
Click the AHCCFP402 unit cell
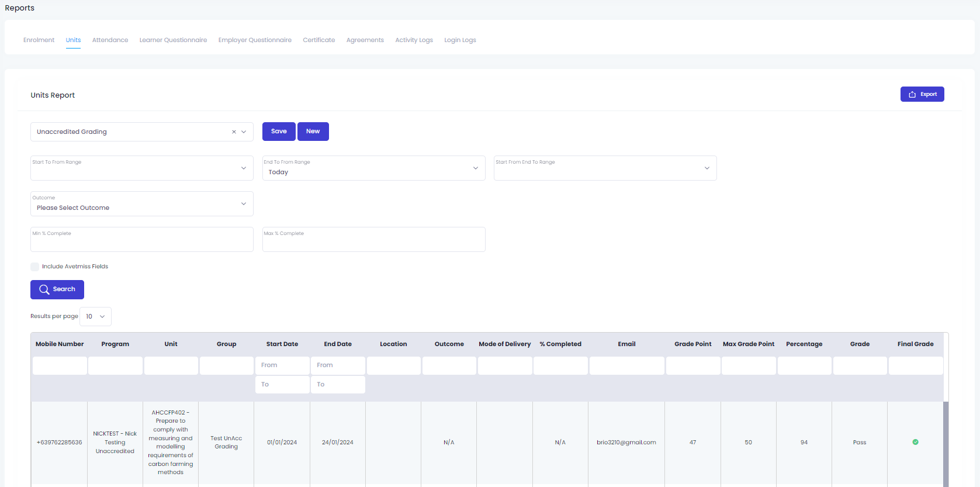[x=171, y=443]
